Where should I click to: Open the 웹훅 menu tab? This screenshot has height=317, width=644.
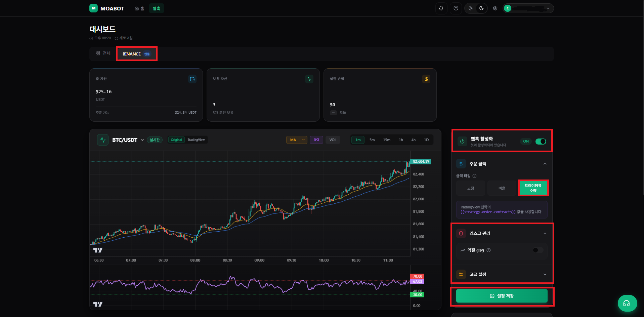[x=157, y=8]
